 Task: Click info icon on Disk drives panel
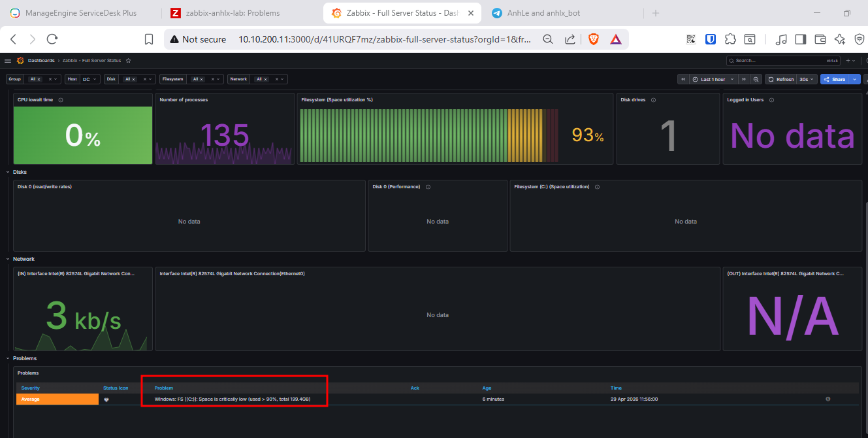(x=653, y=100)
